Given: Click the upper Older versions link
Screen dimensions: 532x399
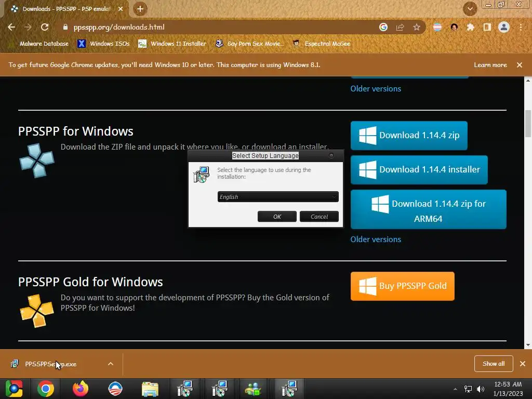Looking at the screenshot, I should coord(376,88).
